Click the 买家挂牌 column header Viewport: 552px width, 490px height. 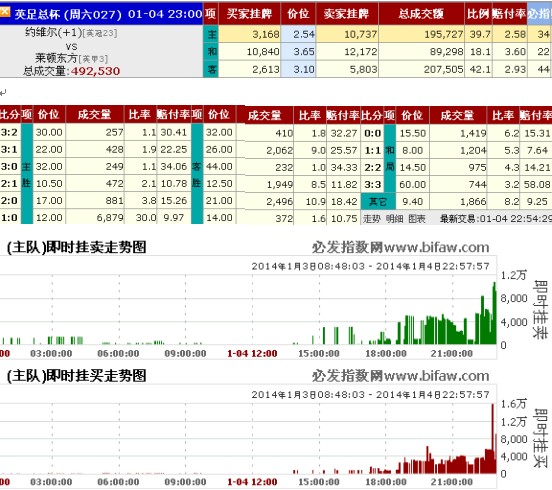pyautogui.click(x=249, y=14)
